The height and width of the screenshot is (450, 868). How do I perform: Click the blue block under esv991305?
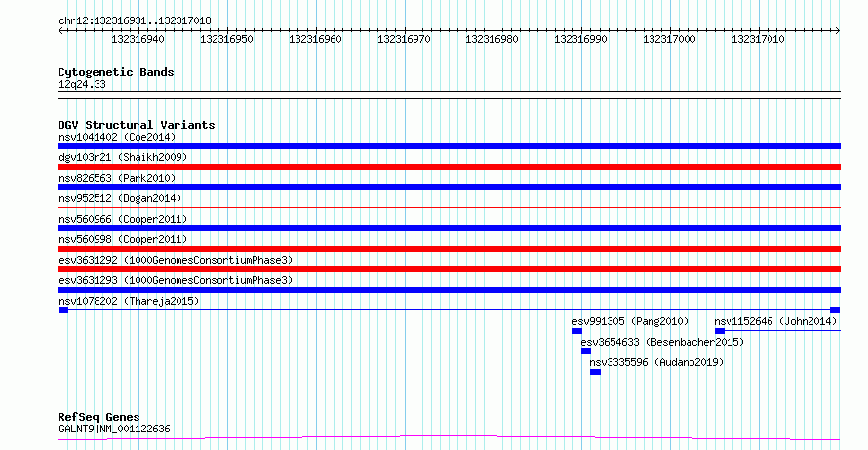click(576, 331)
